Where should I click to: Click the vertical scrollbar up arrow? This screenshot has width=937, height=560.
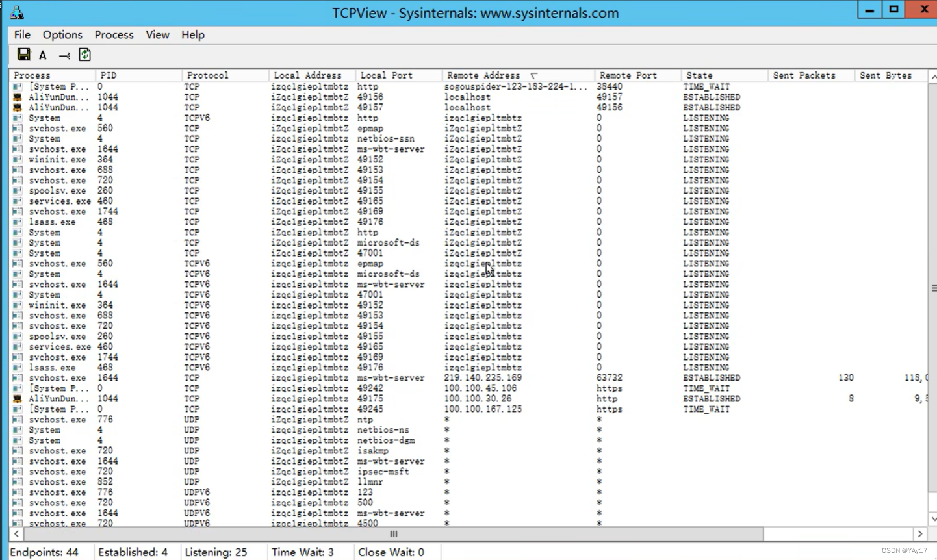[x=932, y=77]
